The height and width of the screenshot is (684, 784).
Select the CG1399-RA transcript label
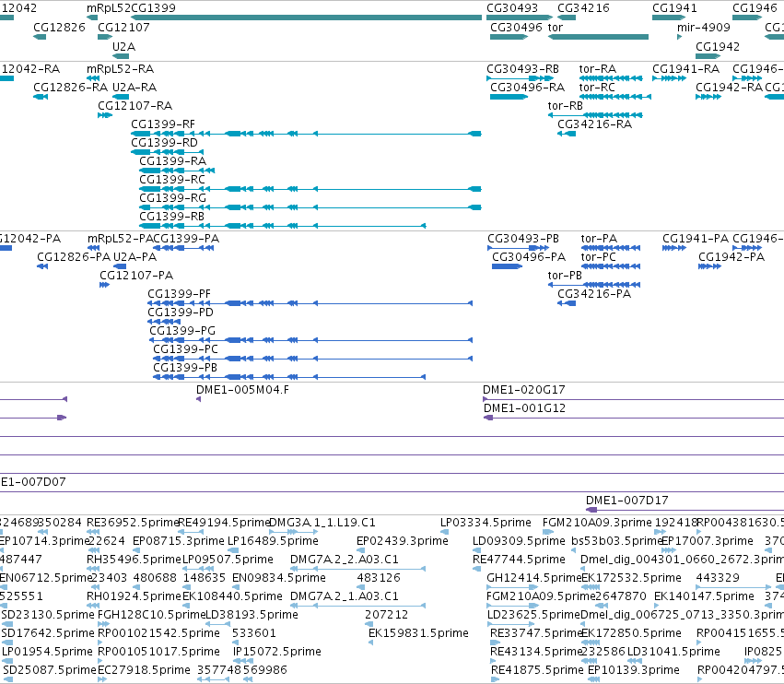tap(172, 161)
